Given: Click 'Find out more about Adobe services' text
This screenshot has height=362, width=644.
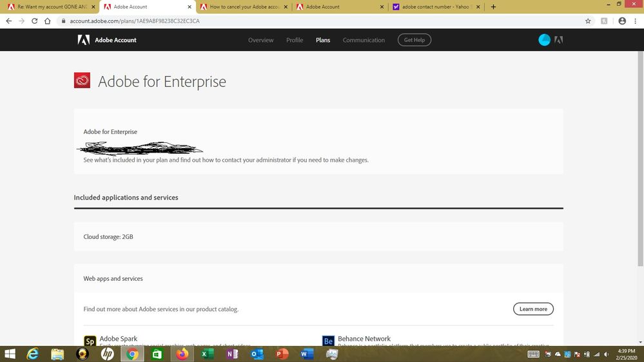Looking at the screenshot, I should click(161, 309).
